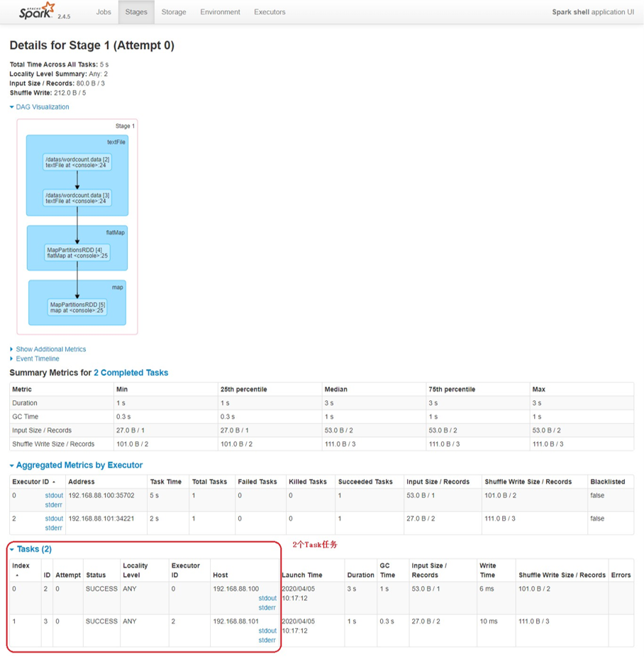Sort tasks by Write Time header
Image resolution: width=644 pixels, height=657 pixels.
[x=488, y=570]
